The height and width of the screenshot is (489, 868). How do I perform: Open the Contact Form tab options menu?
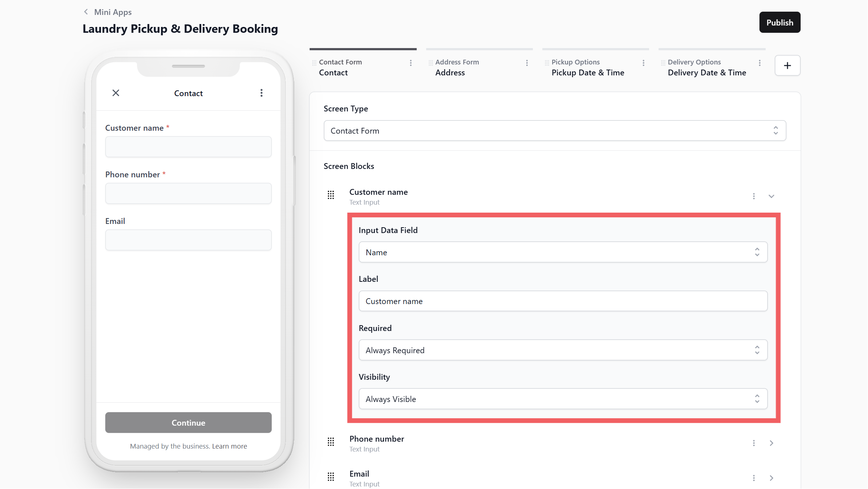(x=411, y=63)
